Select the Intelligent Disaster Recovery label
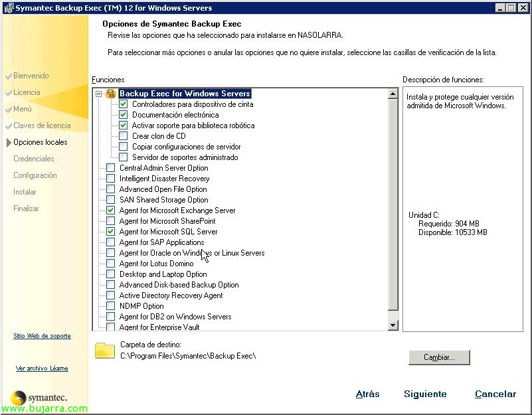This screenshot has height=415, width=532. pyautogui.click(x=164, y=179)
